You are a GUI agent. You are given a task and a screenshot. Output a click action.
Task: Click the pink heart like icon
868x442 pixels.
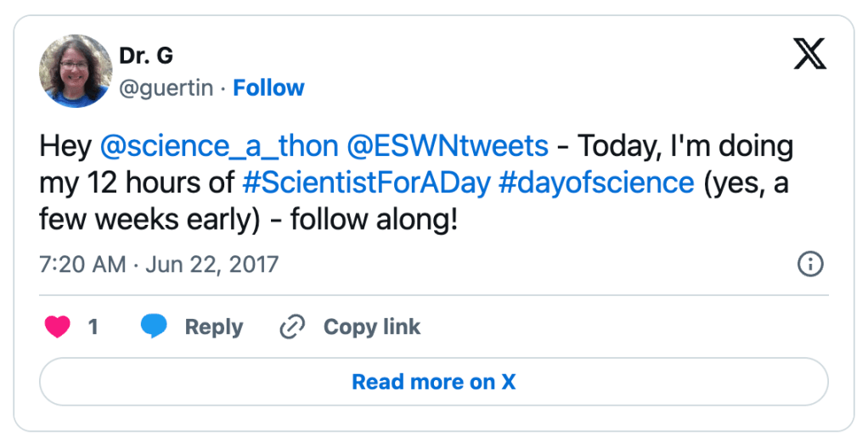point(58,327)
